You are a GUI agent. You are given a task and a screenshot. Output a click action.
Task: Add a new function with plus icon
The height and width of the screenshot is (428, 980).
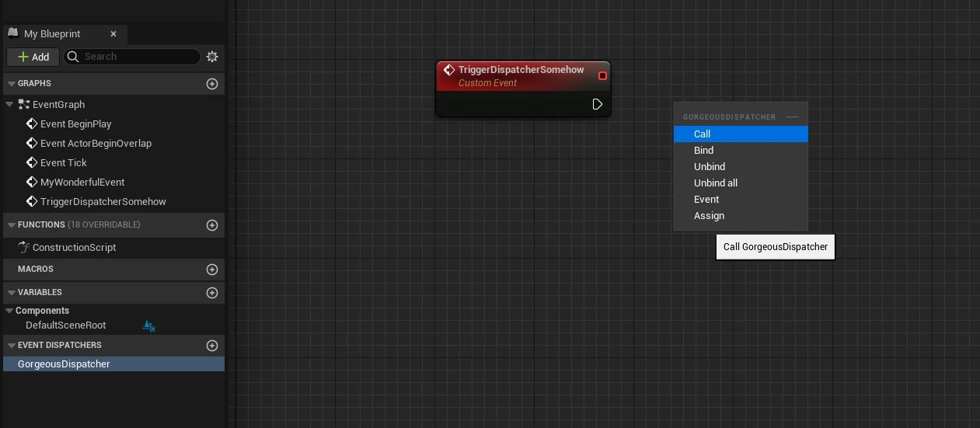tap(212, 225)
